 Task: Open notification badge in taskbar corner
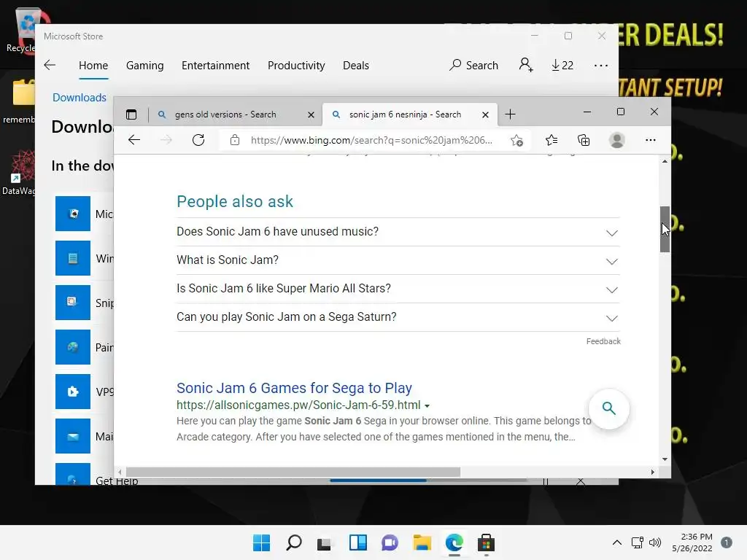coord(727,542)
